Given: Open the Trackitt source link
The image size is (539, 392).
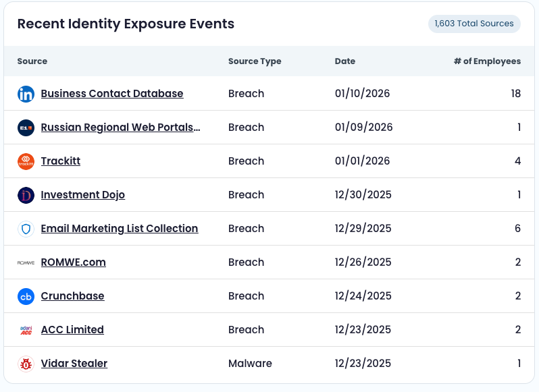Looking at the screenshot, I should pos(61,161).
